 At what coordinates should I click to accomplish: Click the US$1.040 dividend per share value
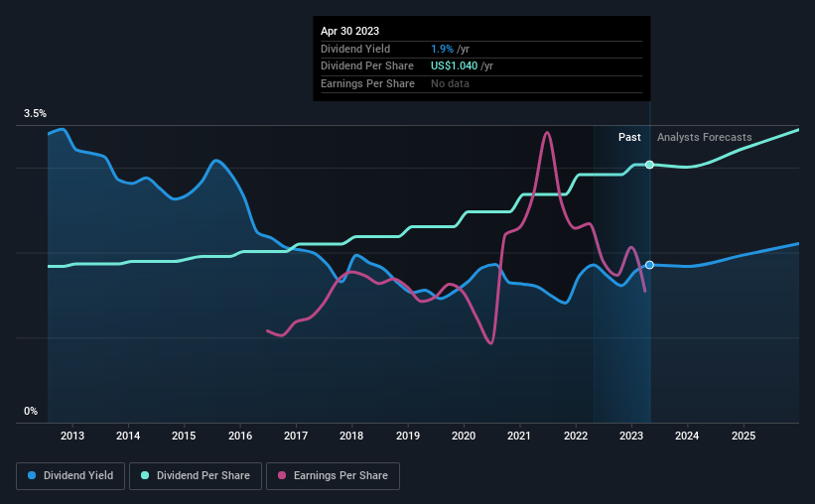click(x=454, y=66)
